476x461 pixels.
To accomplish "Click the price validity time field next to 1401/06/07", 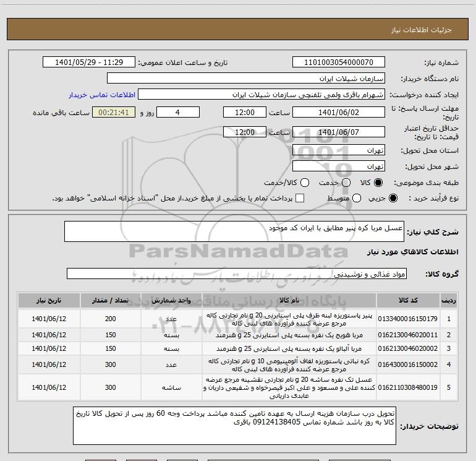I will point(244,132).
